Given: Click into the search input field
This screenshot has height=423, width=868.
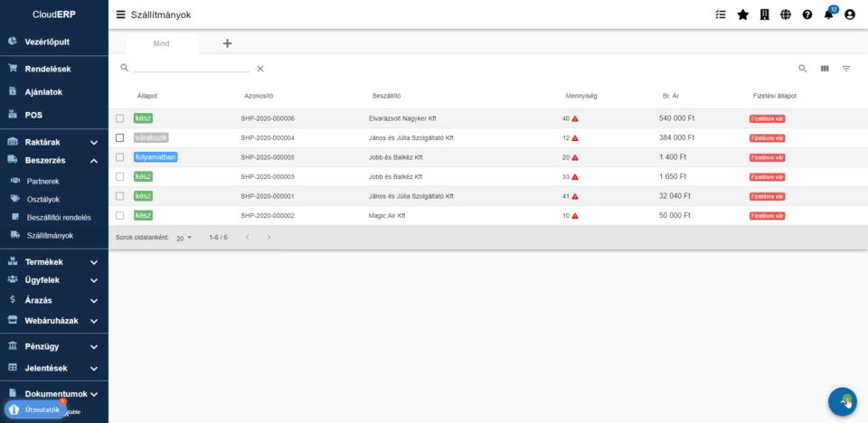Looking at the screenshot, I should click(191, 68).
